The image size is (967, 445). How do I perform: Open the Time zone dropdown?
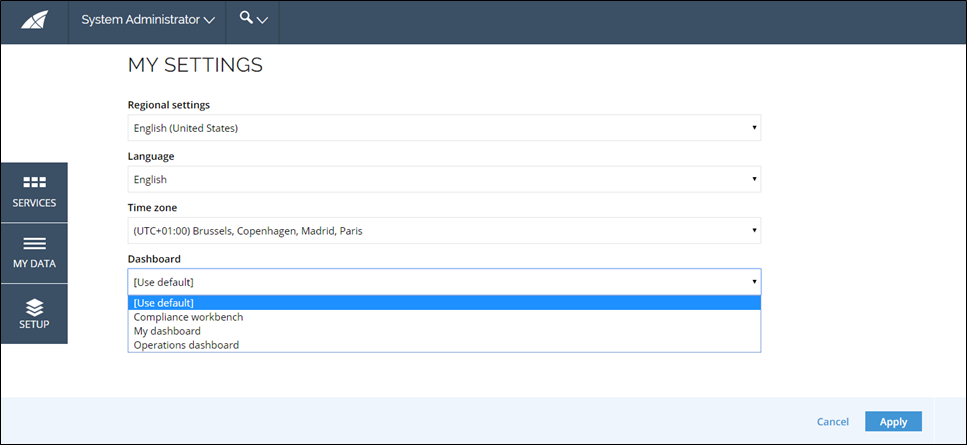tap(444, 231)
